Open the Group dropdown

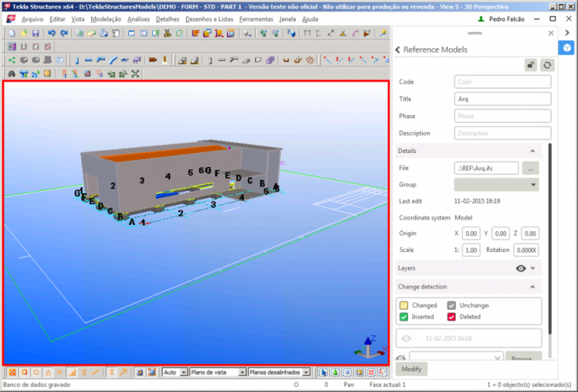click(x=496, y=185)
